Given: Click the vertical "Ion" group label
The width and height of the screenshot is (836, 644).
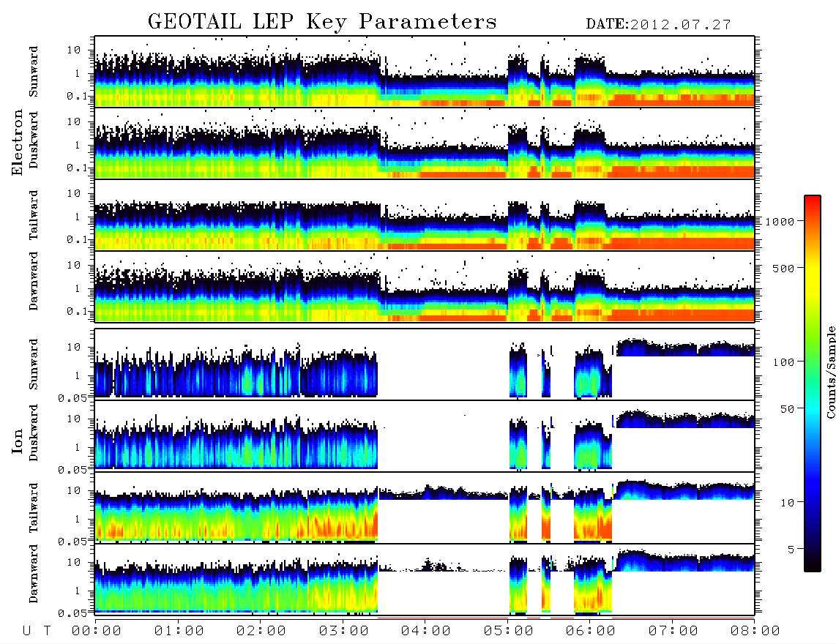Looking at the screenshot, I should [x=18, y=441].
